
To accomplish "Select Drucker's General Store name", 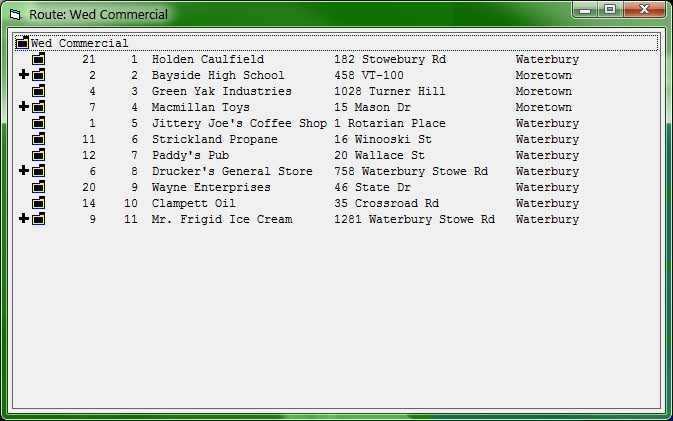I will click(232, 171).
